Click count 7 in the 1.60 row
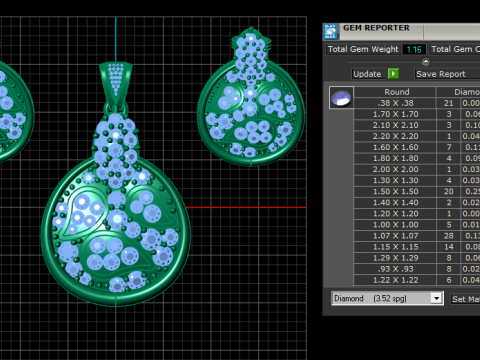This screenshot has width=480, height=360. (x=449, y=147)
